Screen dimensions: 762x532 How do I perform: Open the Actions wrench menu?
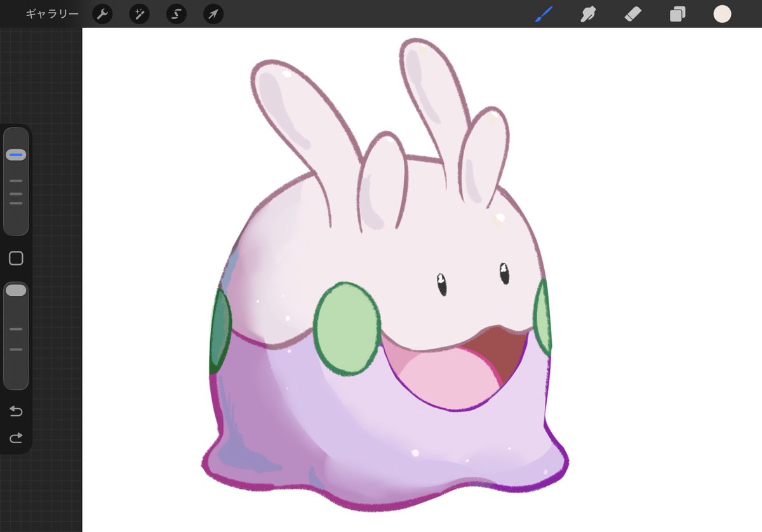pyautogui.click(x=102, y=14)
